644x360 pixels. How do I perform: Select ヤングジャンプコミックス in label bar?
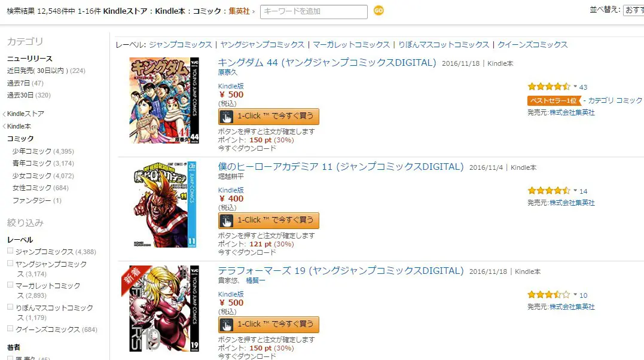(262, 44)
